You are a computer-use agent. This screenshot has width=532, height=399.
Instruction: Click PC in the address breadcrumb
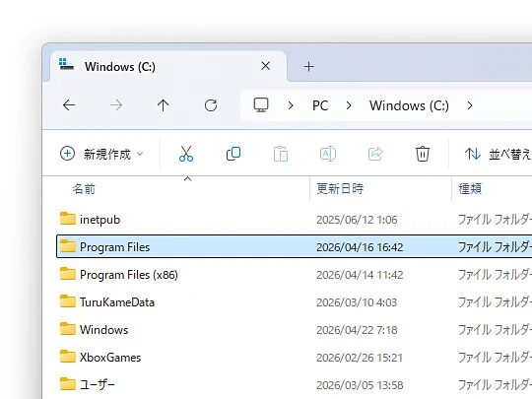320,105
